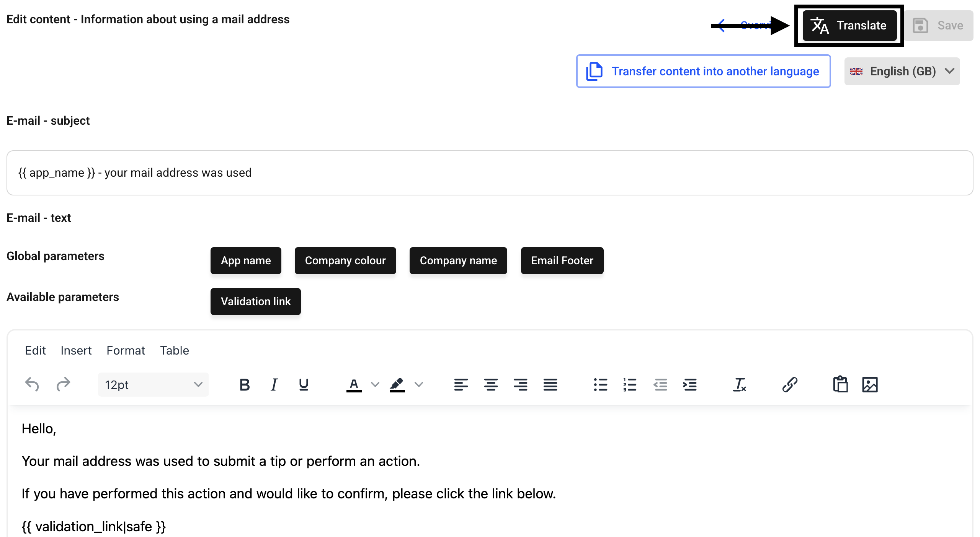This screenshot has height=537, width=980.
Task: Click the Translate button
Action: [849, 26]
